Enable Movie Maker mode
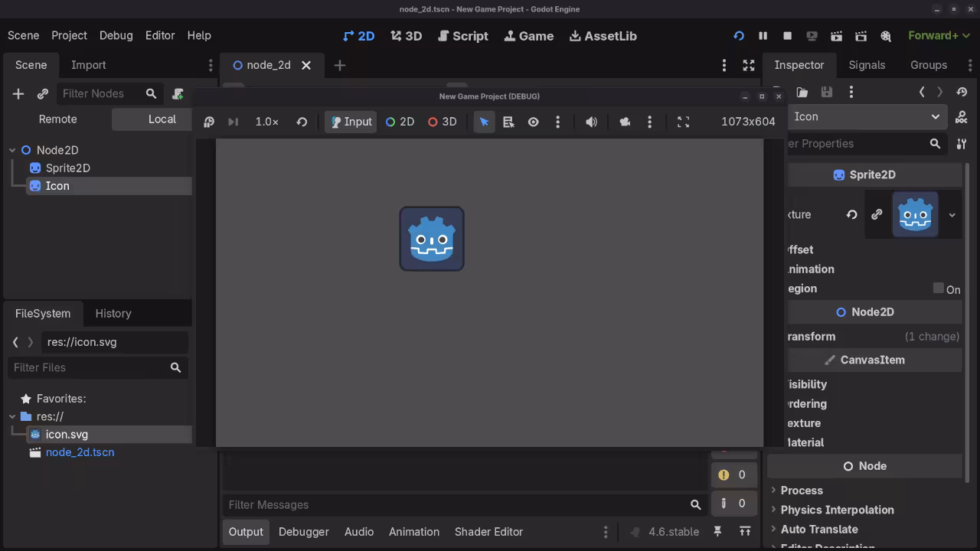This screenshot has height=551, width=980. (x=886, y=35)
